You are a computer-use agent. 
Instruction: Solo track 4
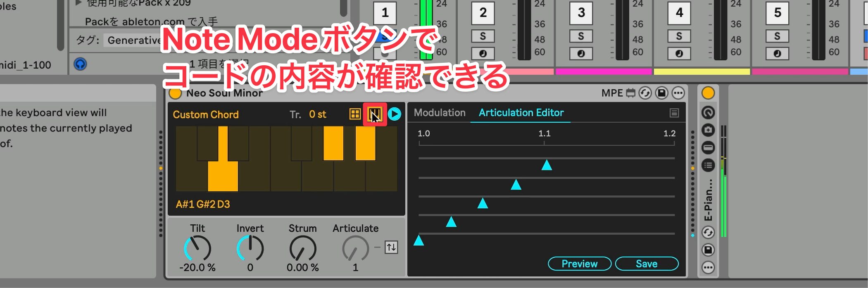click(x=679, y=36)
